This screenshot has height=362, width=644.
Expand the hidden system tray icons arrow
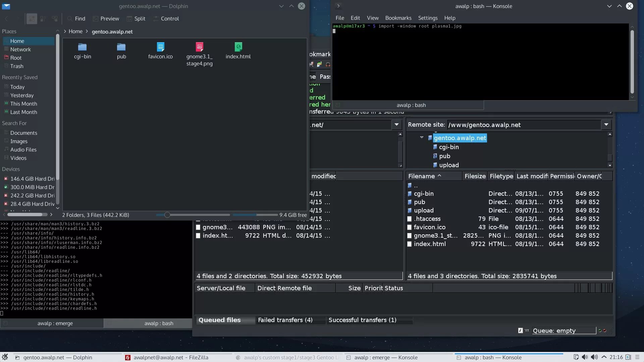[604, 357]
